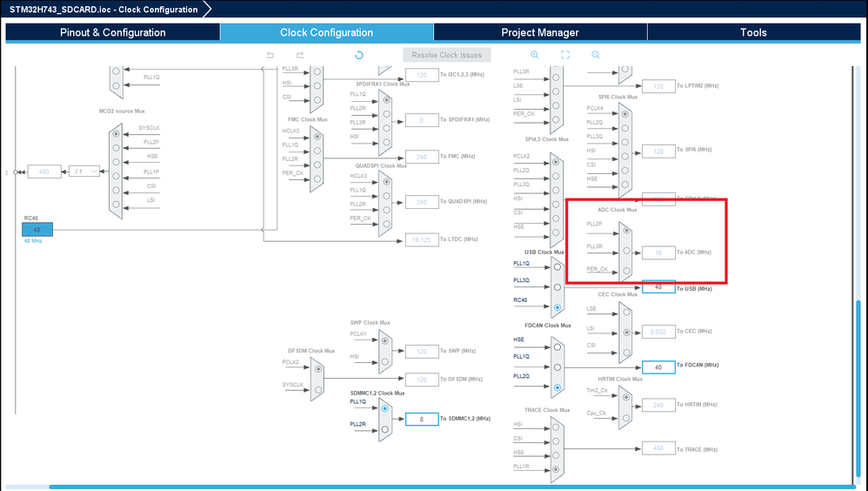Select Cpu_Ck in the HRTIM Clock Mux

click(x=626, y=417)
